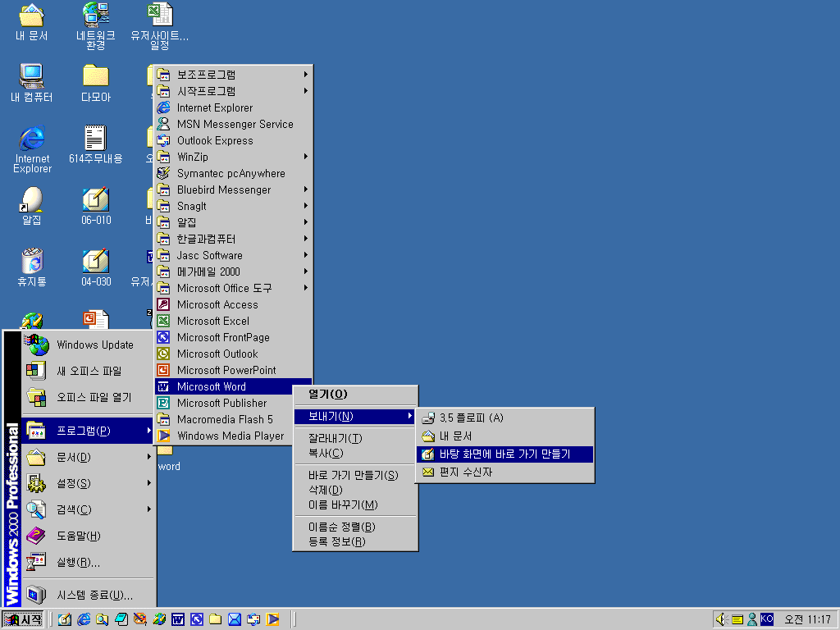Select the 네트워크 환경 desktop icon
This screenshot has width=840, height=630.
95,26
